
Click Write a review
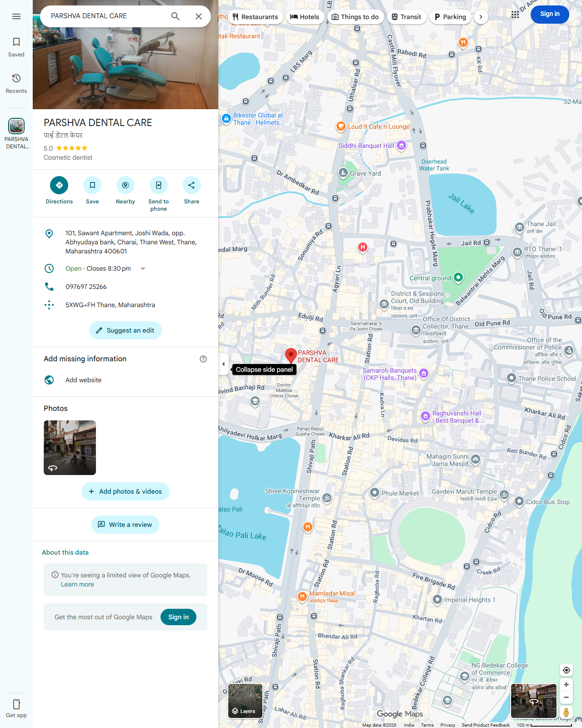pyautogui.click(x=125, y=525)
